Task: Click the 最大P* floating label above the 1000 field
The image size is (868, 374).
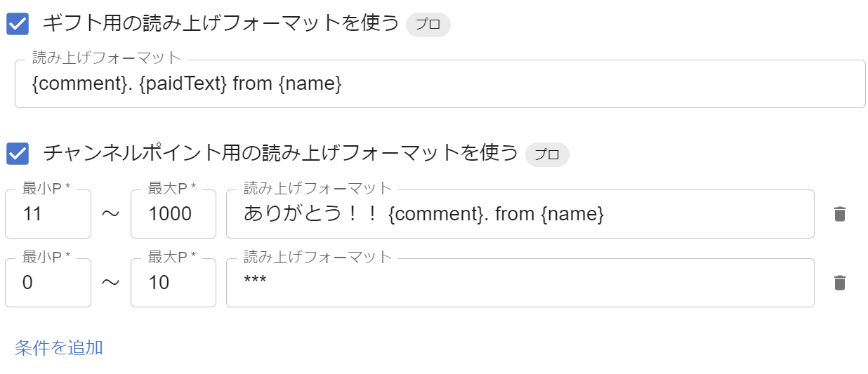Action: coord(171,188)
